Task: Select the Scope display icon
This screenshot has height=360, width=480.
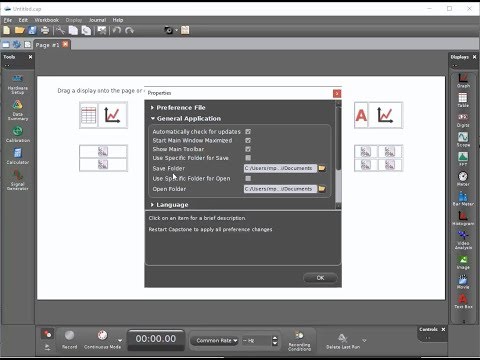Action: click(x=463, y=140)
